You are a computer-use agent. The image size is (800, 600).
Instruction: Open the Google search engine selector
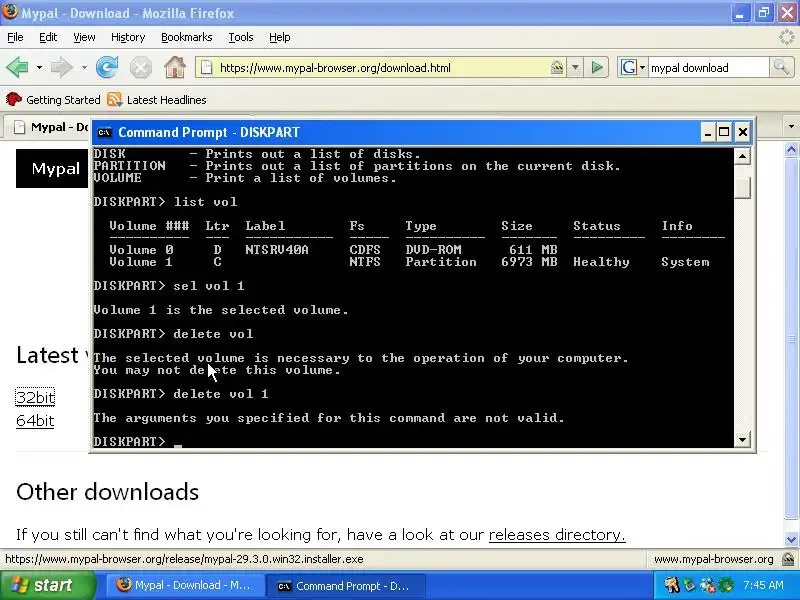633,67
